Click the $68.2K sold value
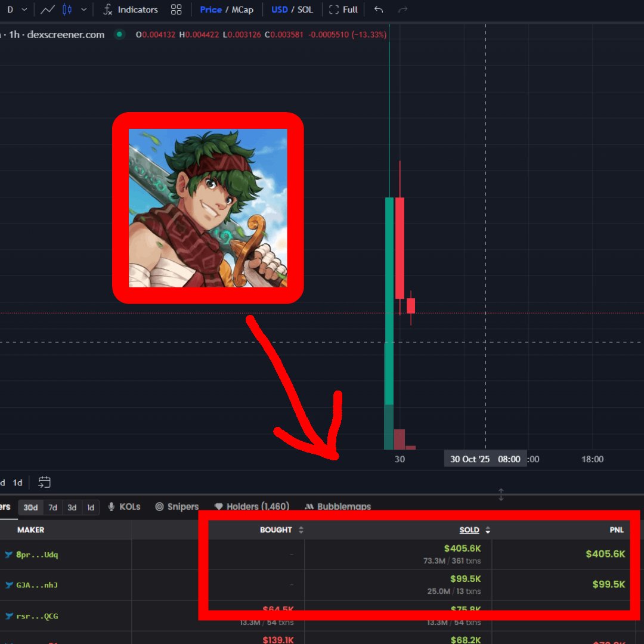Viewport: 644px width, 644px height. click(466, 639)
